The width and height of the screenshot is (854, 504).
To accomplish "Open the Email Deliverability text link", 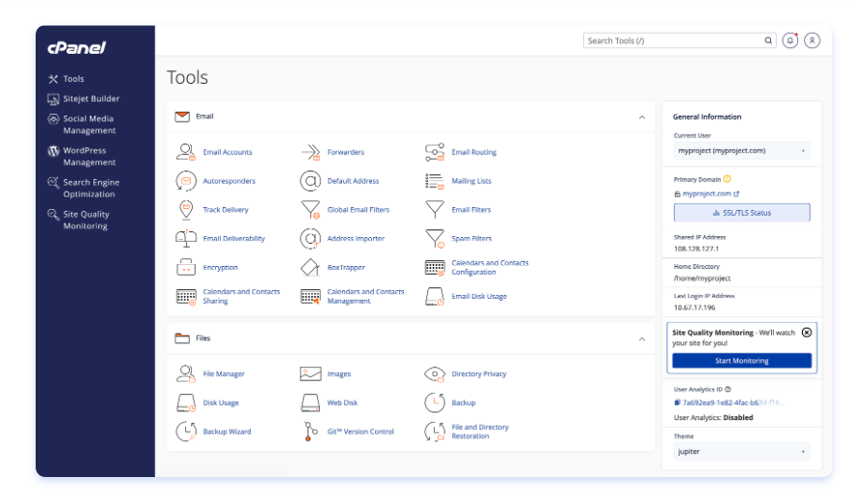I will 233,238.
